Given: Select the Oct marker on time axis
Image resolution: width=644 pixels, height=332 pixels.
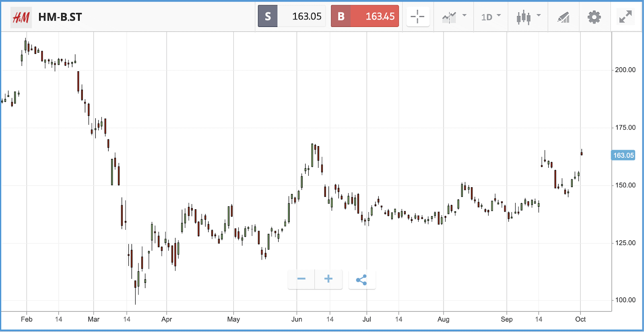Looking at the screenshot, I should (580, 319).
